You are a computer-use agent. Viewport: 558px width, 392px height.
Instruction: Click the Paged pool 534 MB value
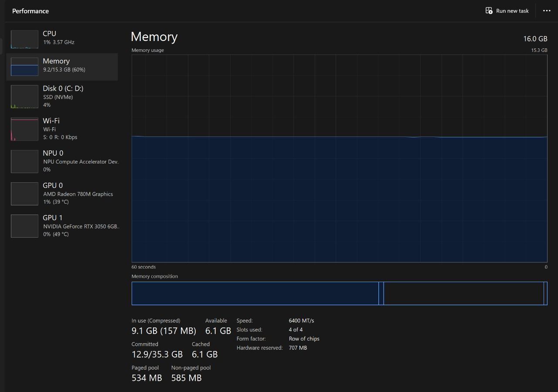coord(147,378)
